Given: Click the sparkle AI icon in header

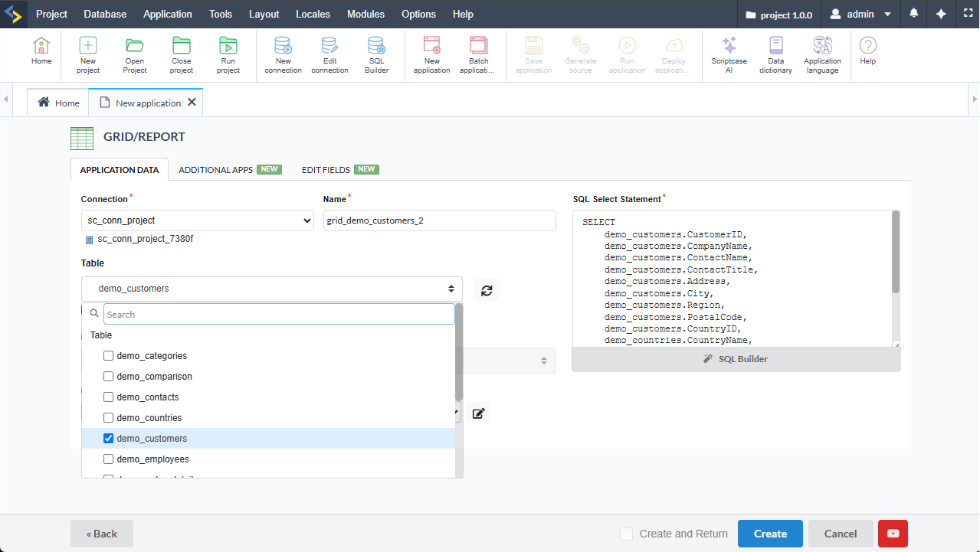Looking at the screenshot, I should click(942, 14).
